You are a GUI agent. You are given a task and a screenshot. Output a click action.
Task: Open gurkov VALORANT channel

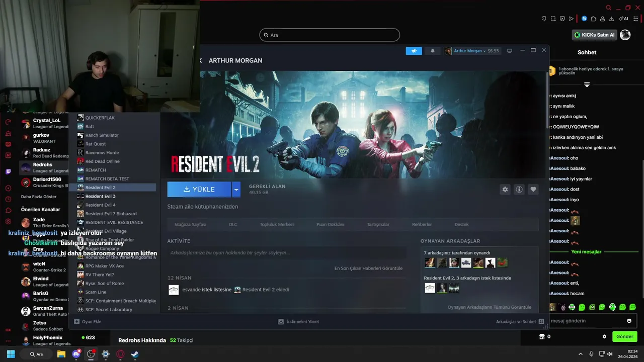[44, 138]
